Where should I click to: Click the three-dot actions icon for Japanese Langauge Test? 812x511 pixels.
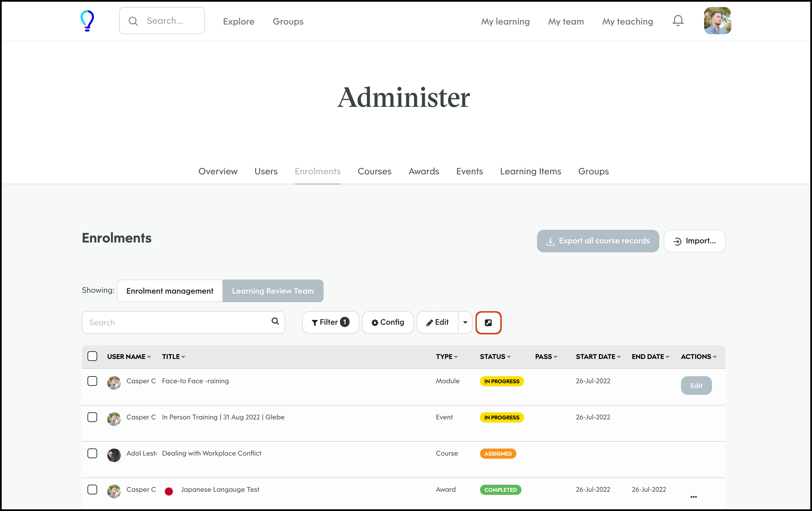tap(693, 497)
